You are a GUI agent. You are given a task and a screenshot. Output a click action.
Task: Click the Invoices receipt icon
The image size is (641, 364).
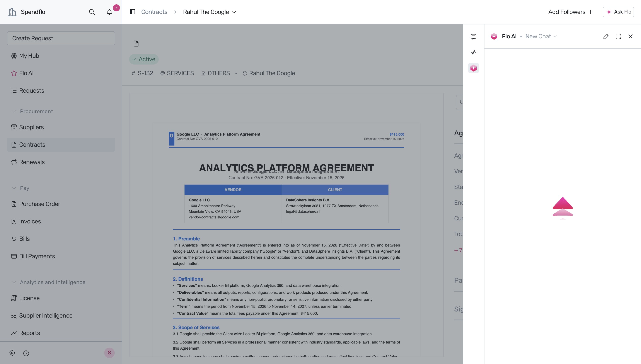(x=14, y=221)
